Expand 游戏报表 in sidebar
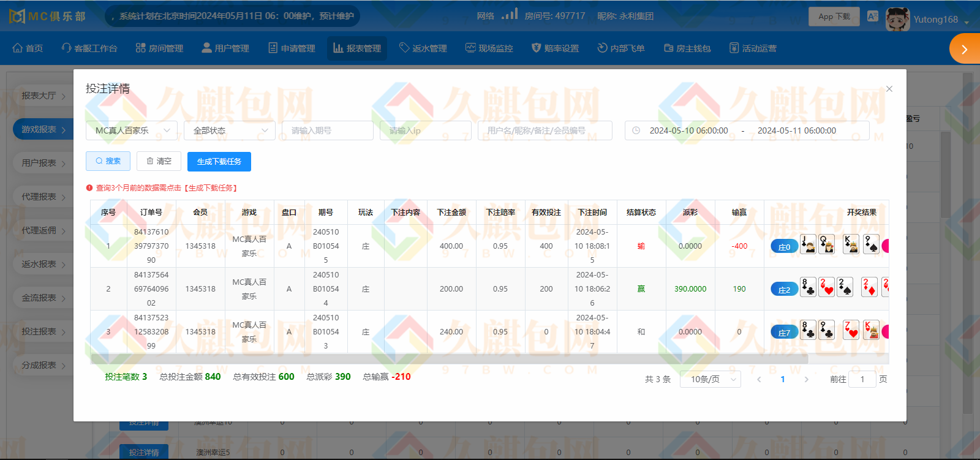Image resolution: width=980 pixels, height=460 pixels. 43,129
